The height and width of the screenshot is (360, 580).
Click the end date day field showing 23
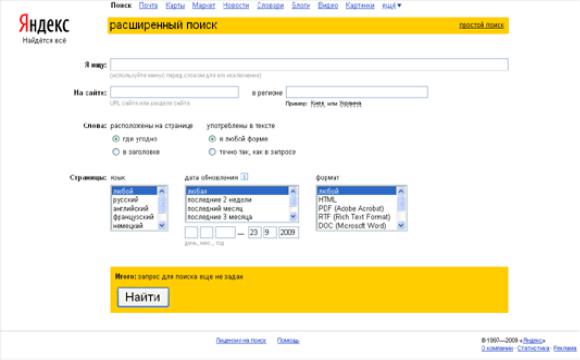click(x=254, y=232)
